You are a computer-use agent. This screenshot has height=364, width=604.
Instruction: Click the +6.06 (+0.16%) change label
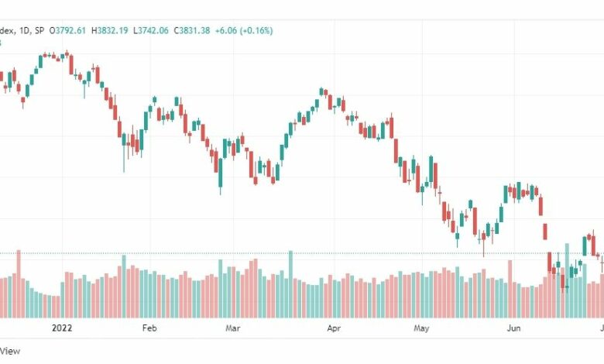point(244,30)
